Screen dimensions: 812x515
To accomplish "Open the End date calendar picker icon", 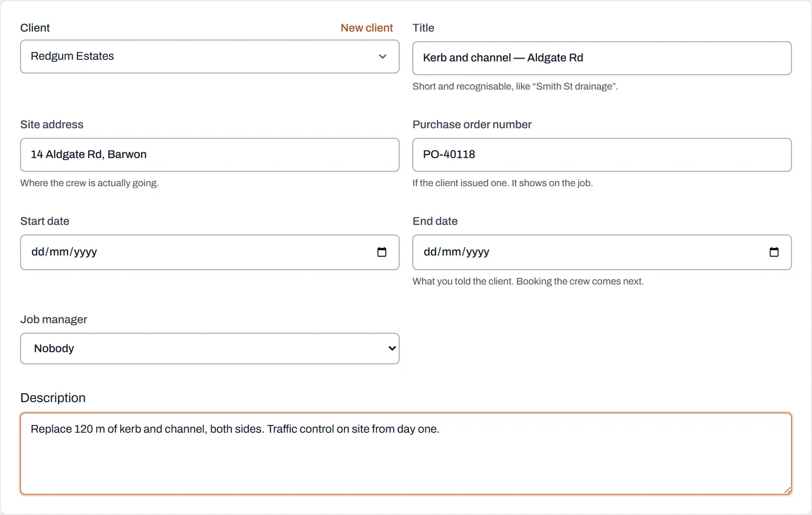I will tap(774, 252).
